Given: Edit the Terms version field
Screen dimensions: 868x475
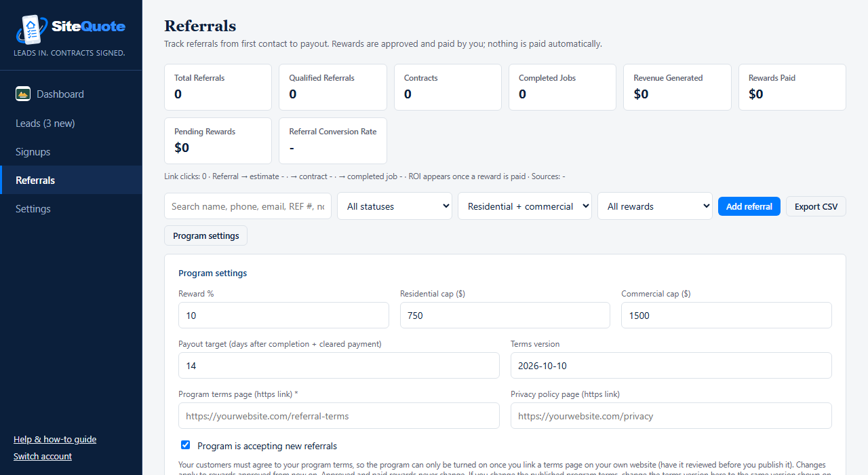Looking at the screenshot, I should click(671, 366).
